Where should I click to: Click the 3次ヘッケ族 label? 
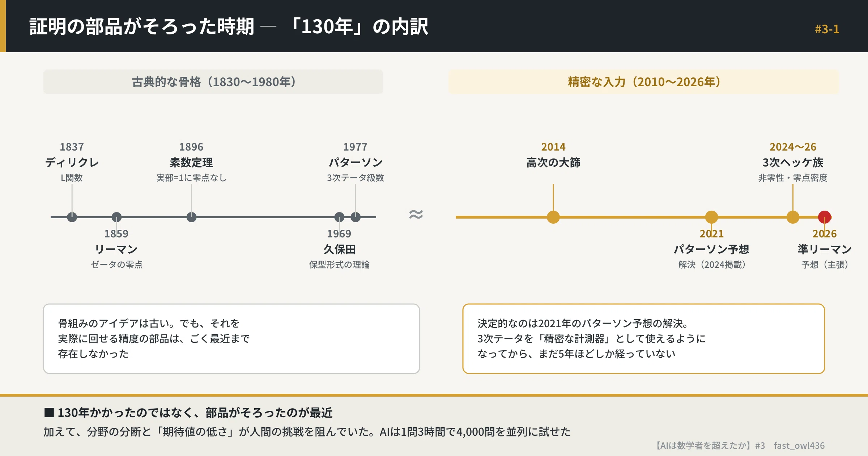point(793,162)
